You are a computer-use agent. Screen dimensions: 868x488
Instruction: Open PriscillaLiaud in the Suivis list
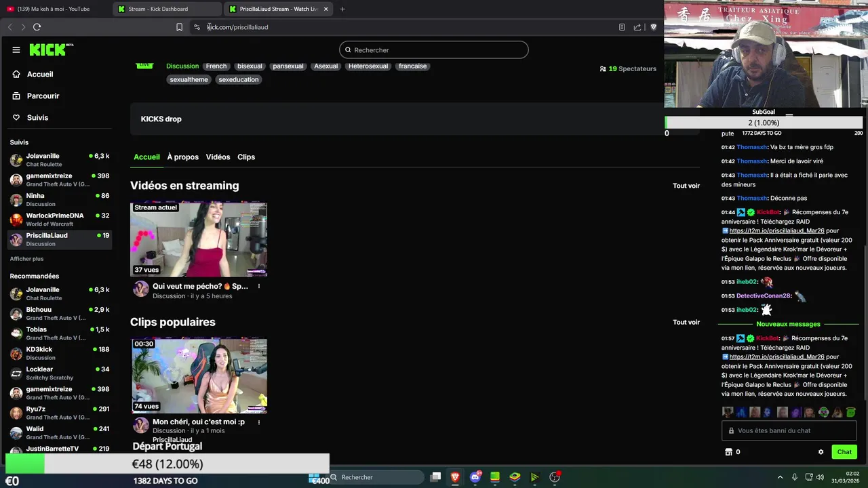pyautogui.click(x=60, y=239)
